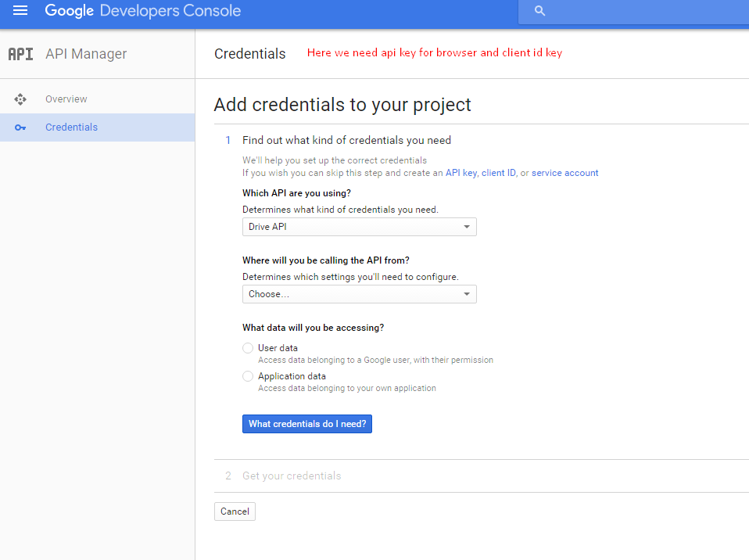Viewport: 749px width, 560px height.
Task: Click step 1 Find out what credentials heading
Action: click(x=346, y=141)
